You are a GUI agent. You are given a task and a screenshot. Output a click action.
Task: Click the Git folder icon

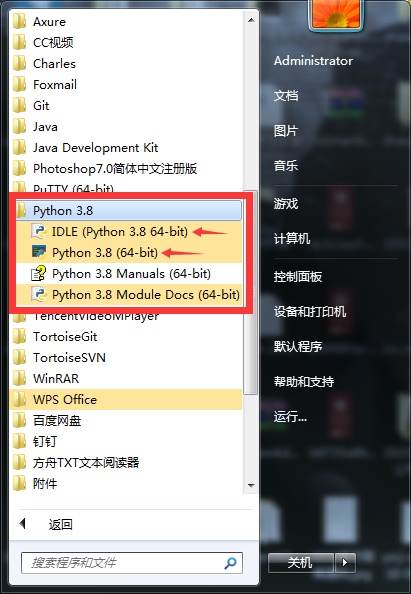[19, 105]
